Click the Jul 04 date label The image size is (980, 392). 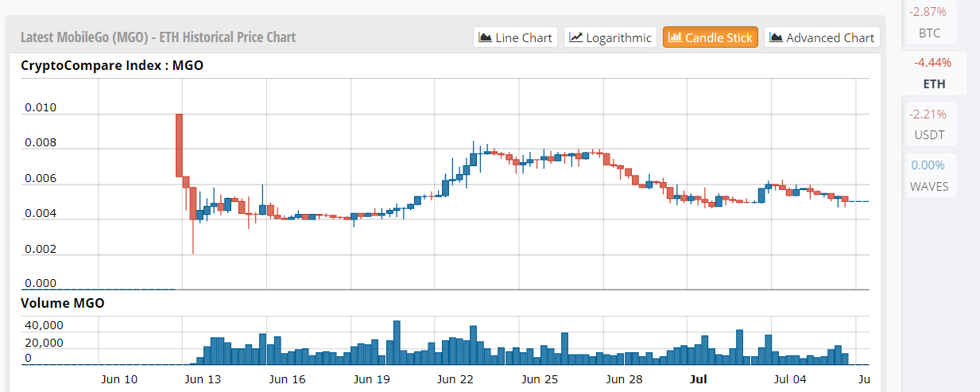[791, 379]
